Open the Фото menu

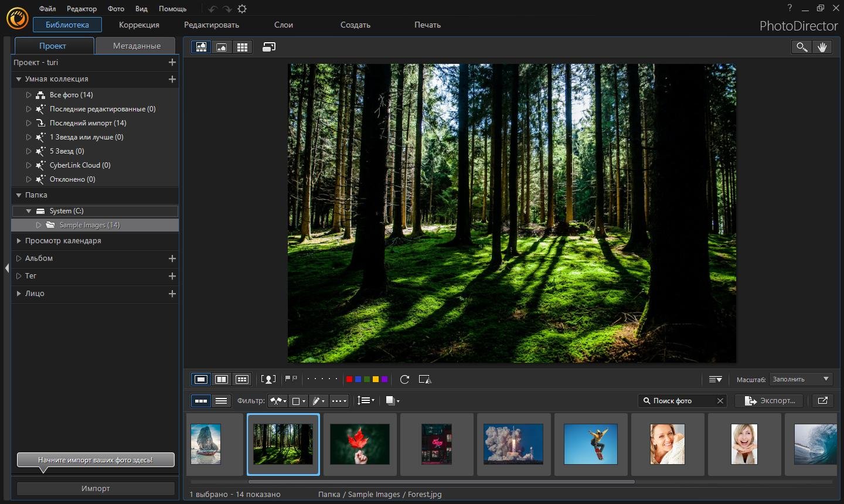[116, 9]
